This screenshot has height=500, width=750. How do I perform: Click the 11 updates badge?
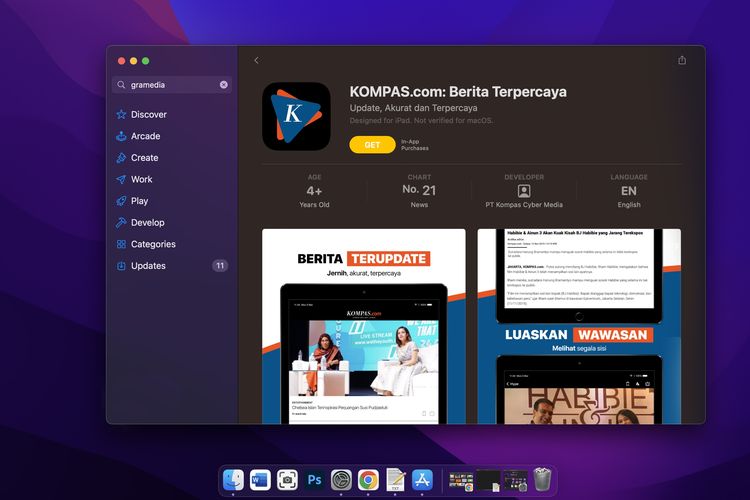[x=220, y=266]
